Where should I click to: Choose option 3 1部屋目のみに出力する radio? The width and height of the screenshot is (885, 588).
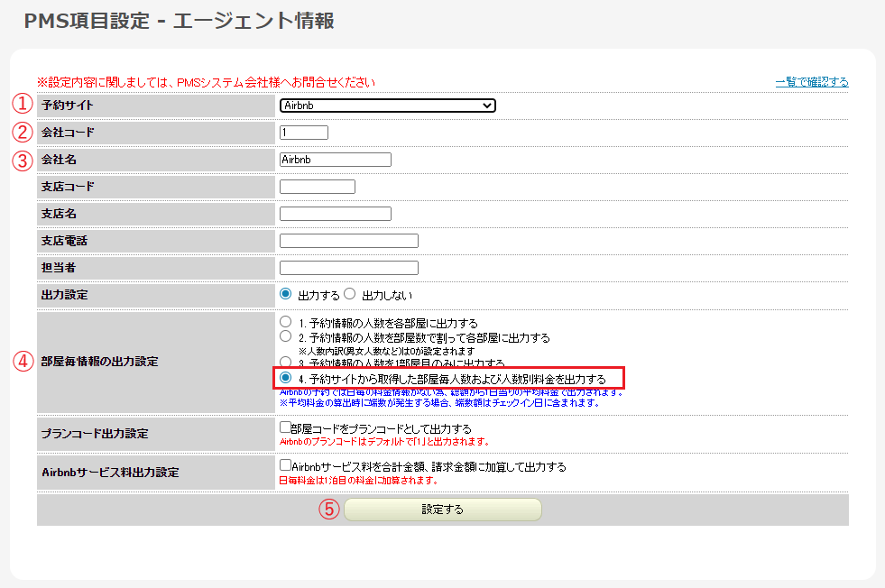point(286,362)
